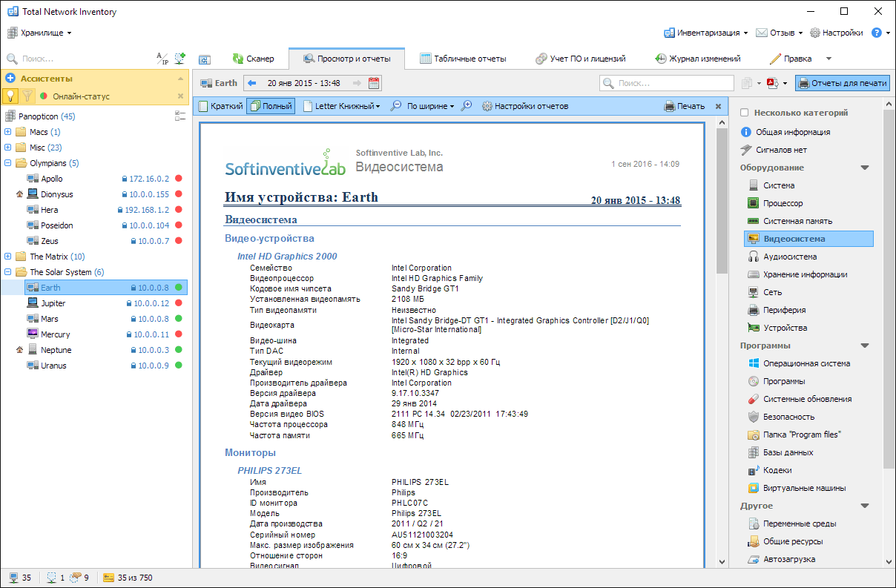Expand the Macs folder in the tree

coord(8,132)
